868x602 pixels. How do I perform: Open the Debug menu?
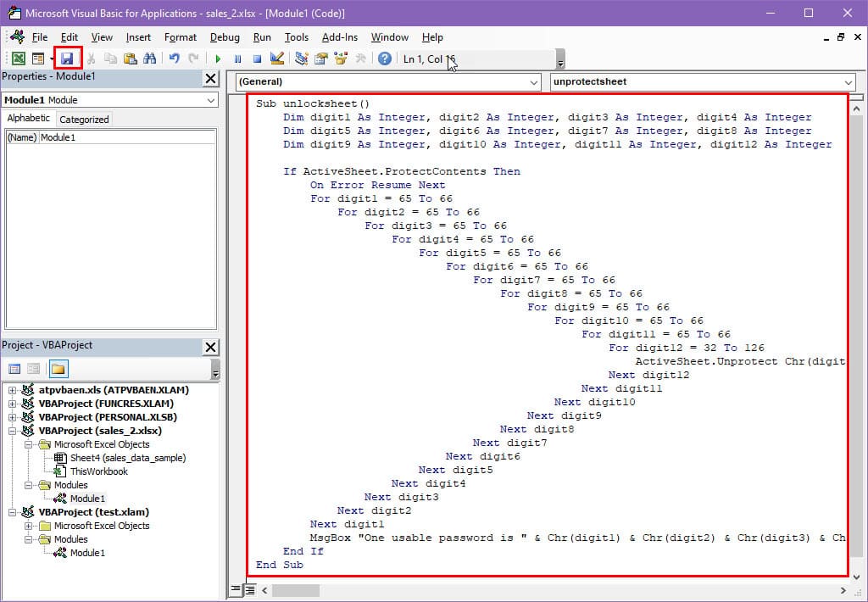click(x=225, y=37)
